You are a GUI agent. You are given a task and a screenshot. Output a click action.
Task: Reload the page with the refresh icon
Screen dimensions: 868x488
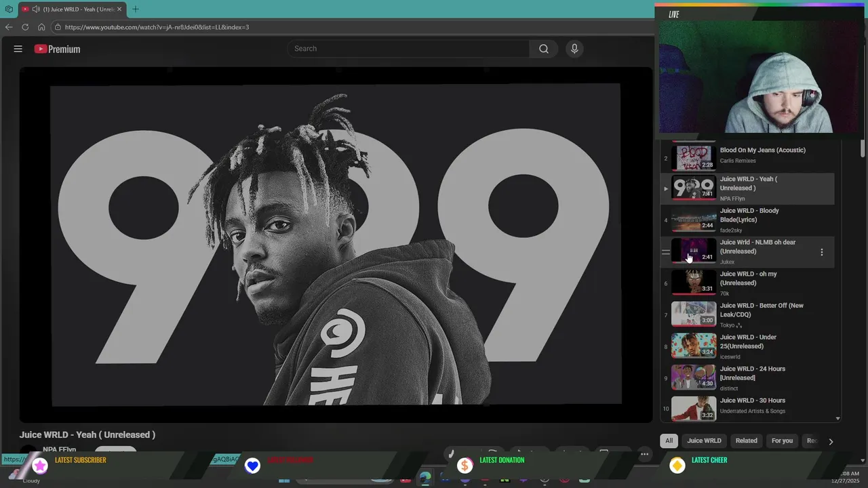pos(25,27)
